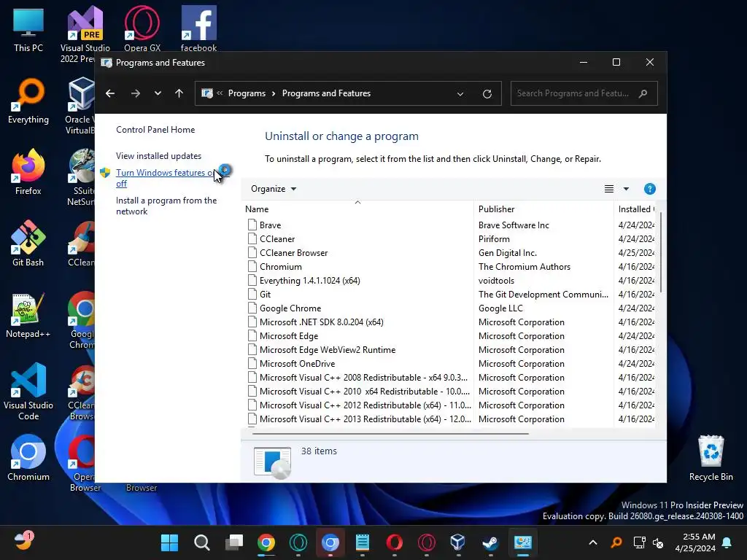Sort by the Installed On column header
This screenshot has width=747, height=560.
click(636, 209)
